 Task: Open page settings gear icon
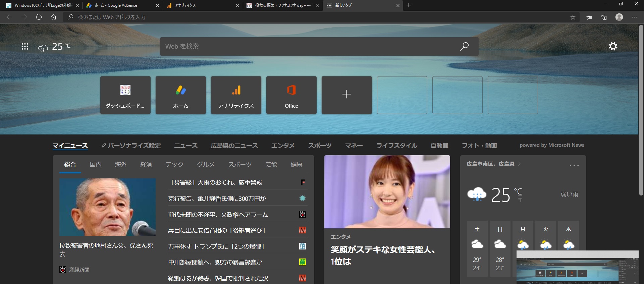click(x=613, y=46)
